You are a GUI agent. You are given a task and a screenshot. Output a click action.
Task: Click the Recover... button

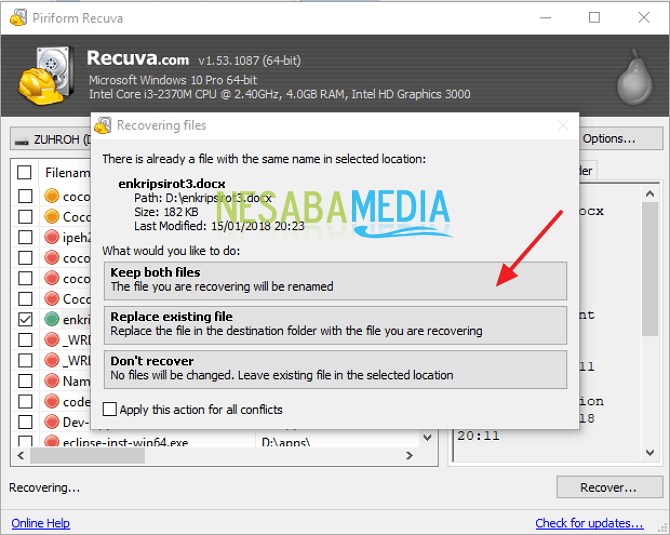tap(609, 487)
